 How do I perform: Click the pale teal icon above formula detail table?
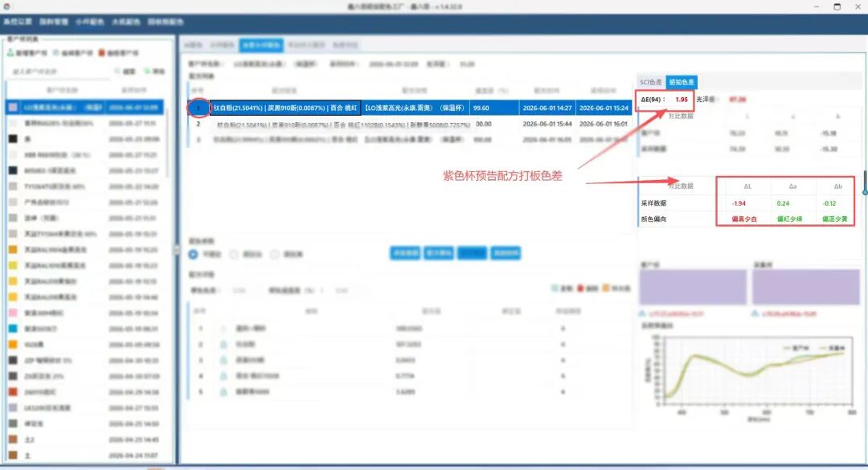point(555,288)
